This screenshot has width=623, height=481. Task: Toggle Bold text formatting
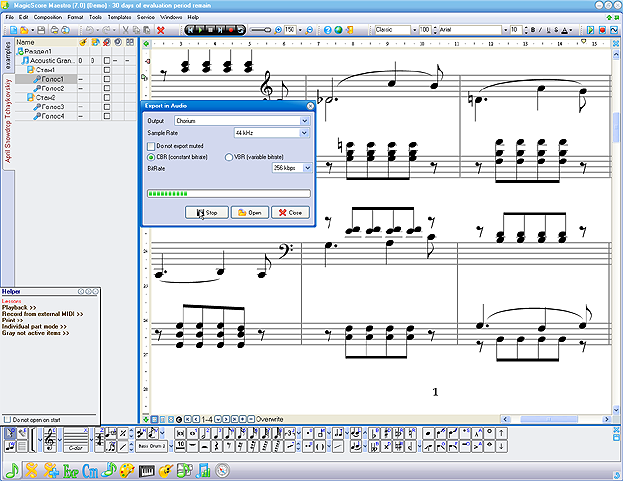coord(533,30)
